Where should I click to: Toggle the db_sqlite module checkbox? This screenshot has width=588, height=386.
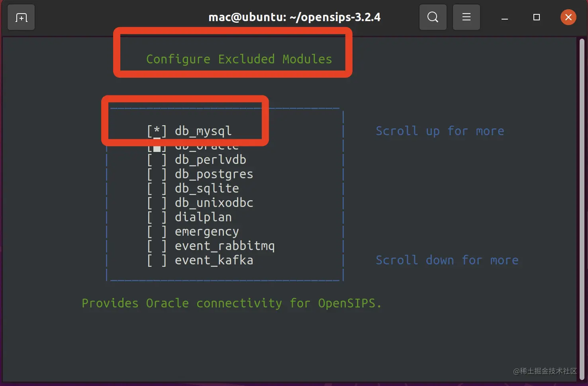(x=157, y=189)
